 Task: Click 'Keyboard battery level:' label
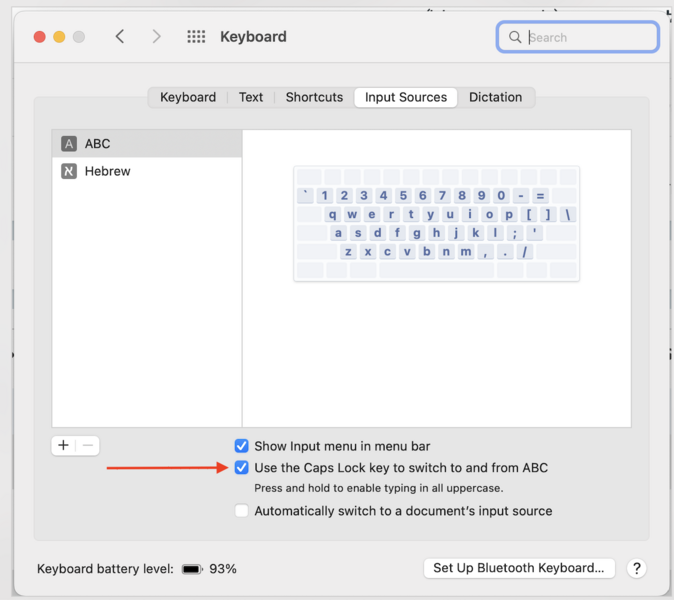(105, 569)
